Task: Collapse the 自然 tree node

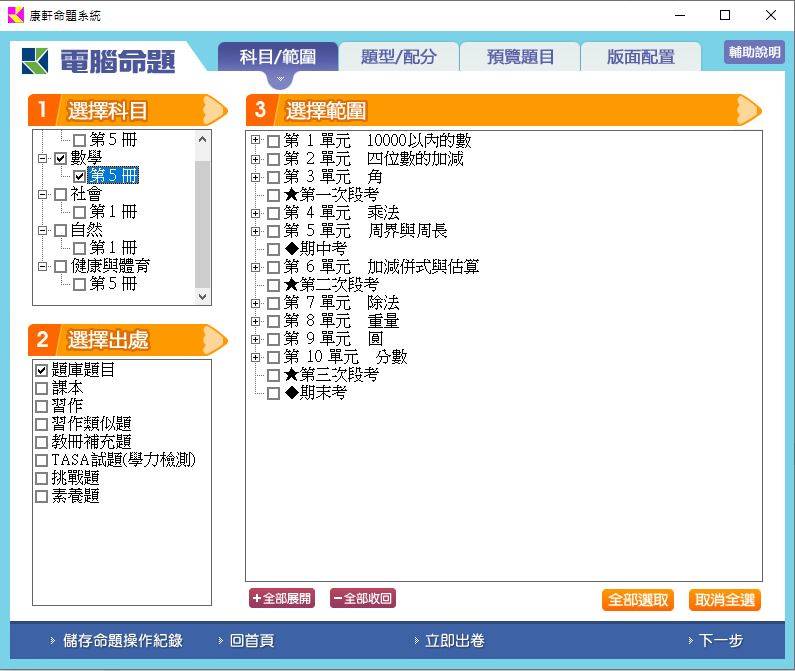Action: (43, 230)
